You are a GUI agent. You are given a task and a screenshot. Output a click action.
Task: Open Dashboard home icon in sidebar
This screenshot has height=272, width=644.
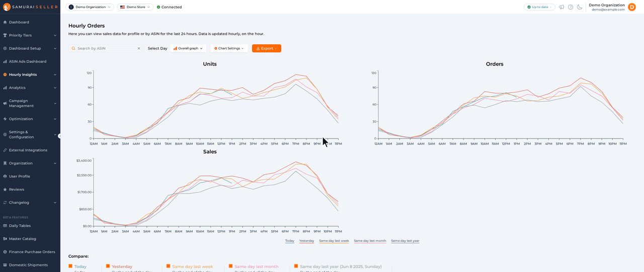(x=5, y=22)
